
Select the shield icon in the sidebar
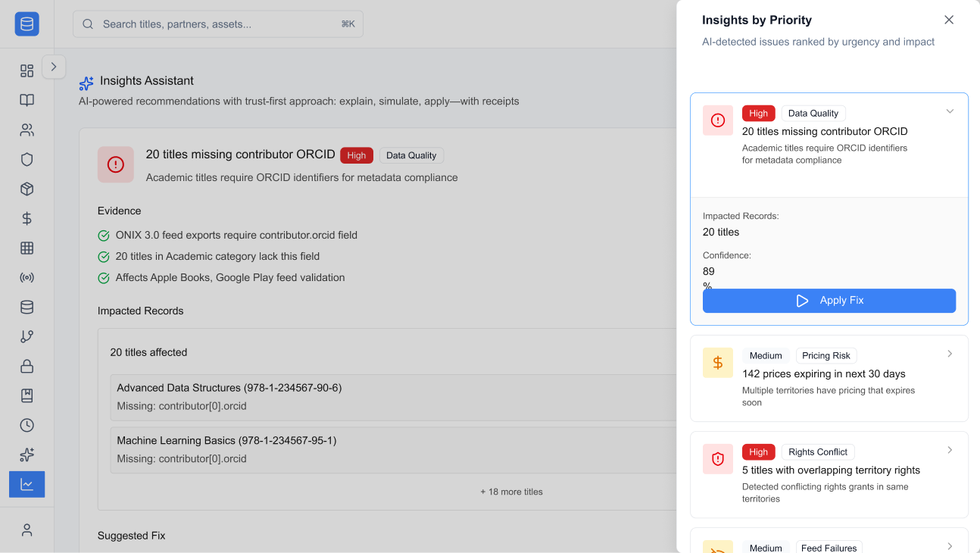click(x=27, y=160)
